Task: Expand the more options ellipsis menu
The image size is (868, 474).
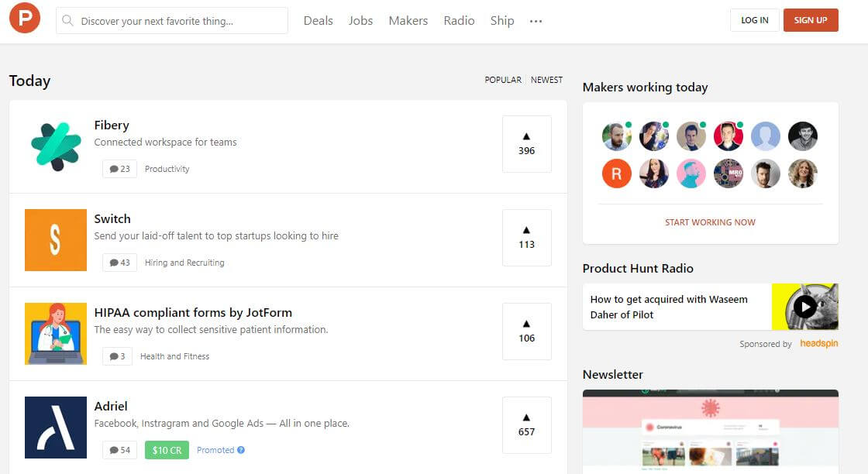Action: (x=536, y=21)
